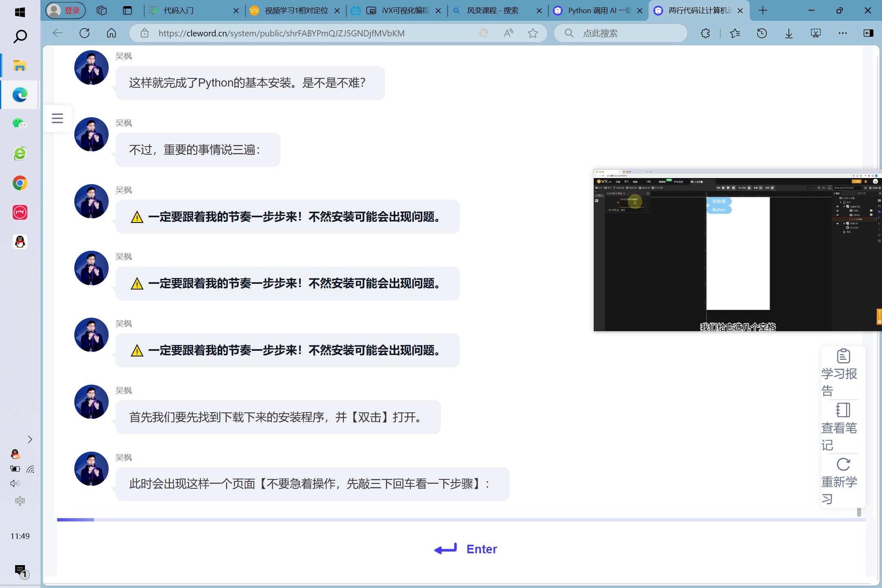The height and width of the screenshot is (588, 882).
Task: Go to the browser home page
Action: [111, 33]
